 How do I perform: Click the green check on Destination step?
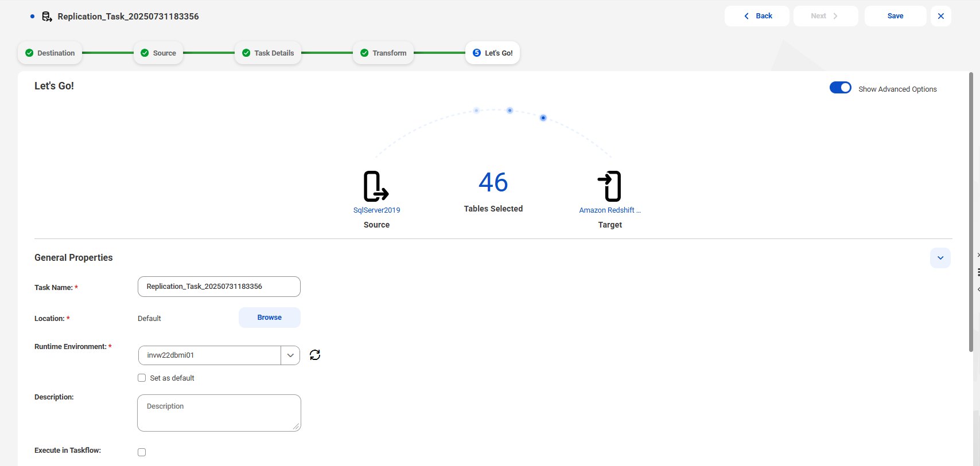pyautogui.click(x=29, y=53)
